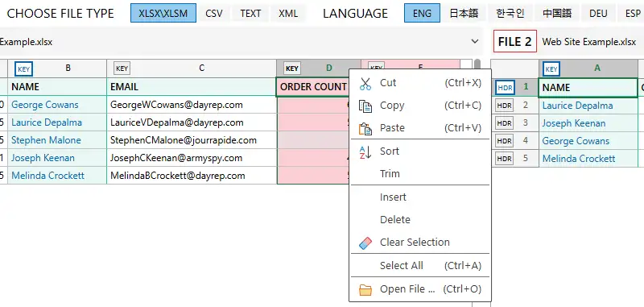
Task: Toggle HDR for File 2 row 1
Action: [x=505, y=88]
